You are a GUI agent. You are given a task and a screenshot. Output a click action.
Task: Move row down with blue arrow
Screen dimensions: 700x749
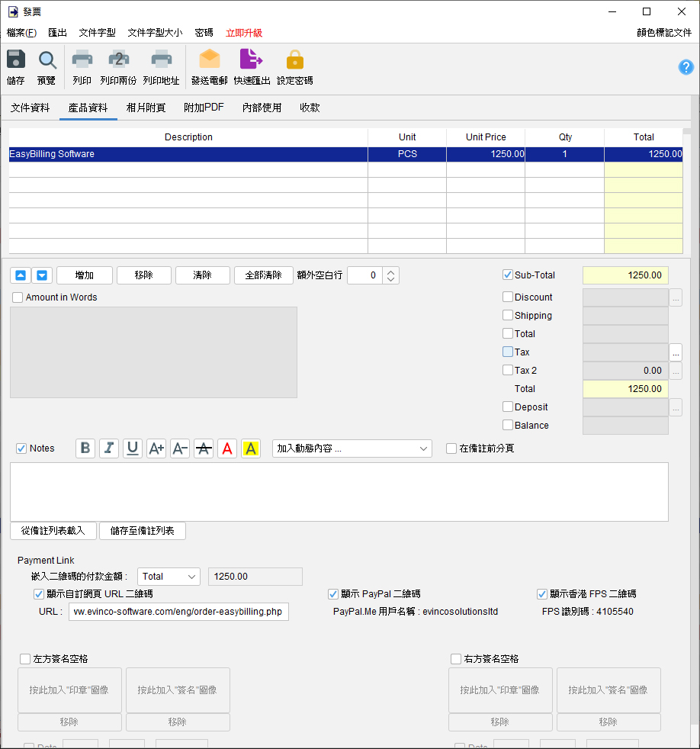pyautogui.click(x=42, y=275)
